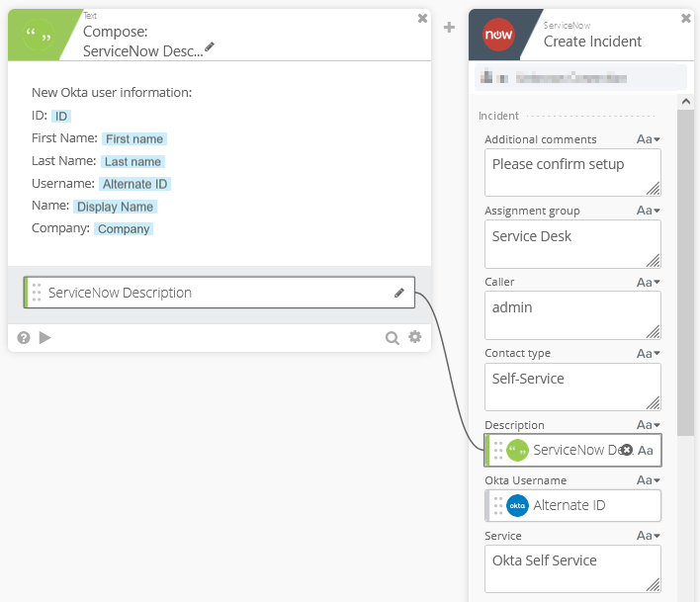The height and width of the screenshot is (602, 700).
Task: Click the drag handle in the Description field
Action: point(498,451)
